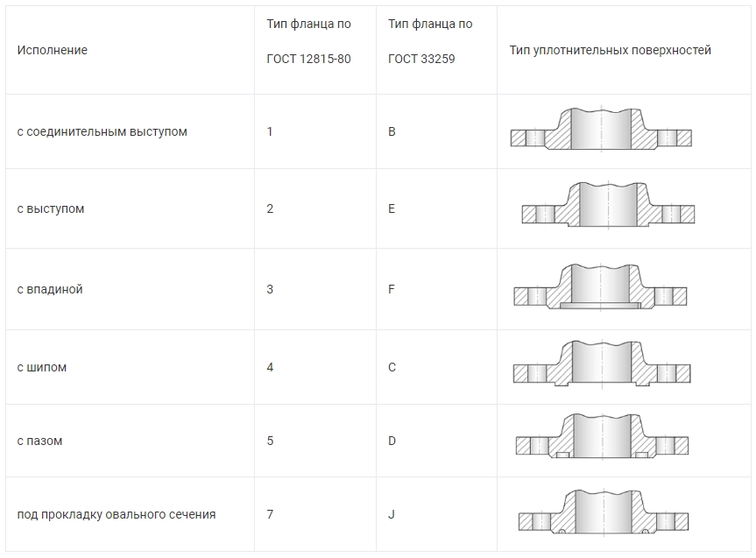Image resolution: width=756 pixels, height=558 pixels.
Task: Select the letter 'E' in the ГОСТ 33259 column
Action: tap(392, 208)
